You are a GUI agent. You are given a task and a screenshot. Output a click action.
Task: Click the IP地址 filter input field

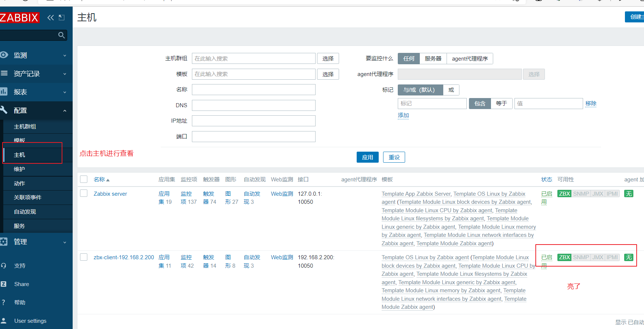point(254,121)
